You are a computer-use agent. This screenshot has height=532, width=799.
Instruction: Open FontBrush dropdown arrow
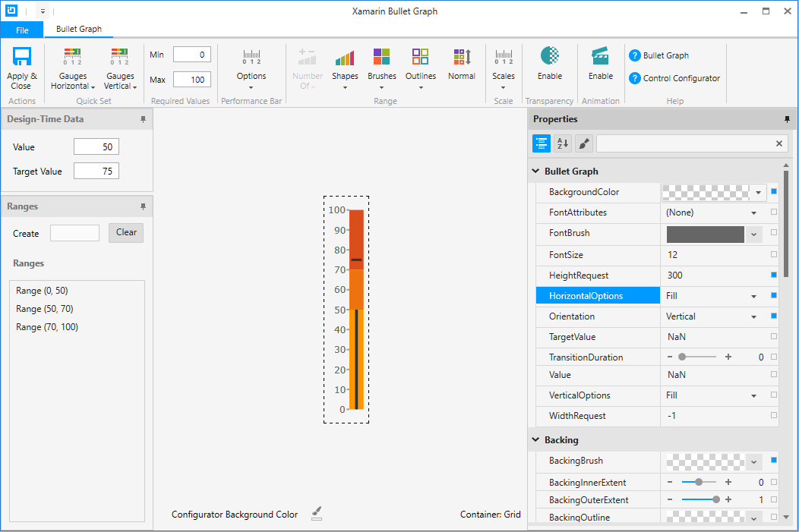click(753, 235)
